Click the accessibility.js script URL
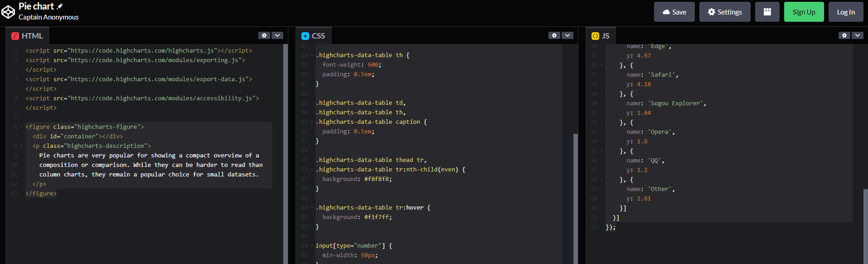The height and width of the screenshot is (264, 868). pyautogui.click(x=161, y=98)
